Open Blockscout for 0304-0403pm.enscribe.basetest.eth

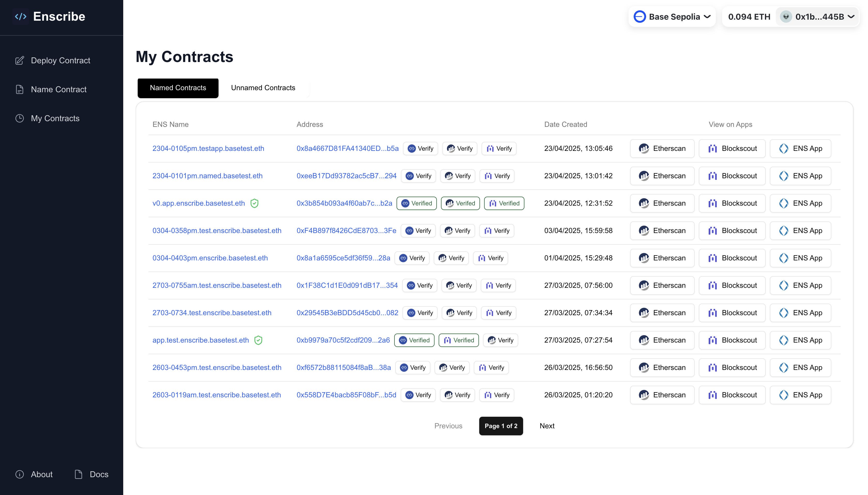(x=732, y=258)
